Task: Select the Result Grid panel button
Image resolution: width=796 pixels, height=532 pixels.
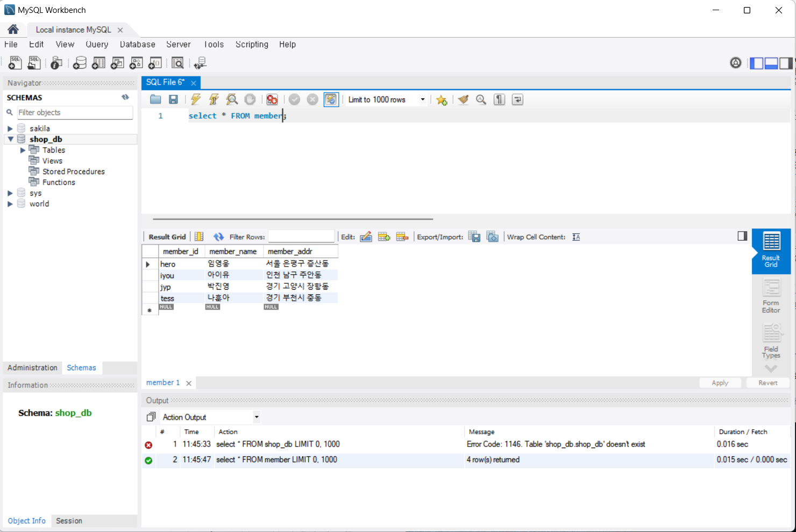Action: coord(771,251)
